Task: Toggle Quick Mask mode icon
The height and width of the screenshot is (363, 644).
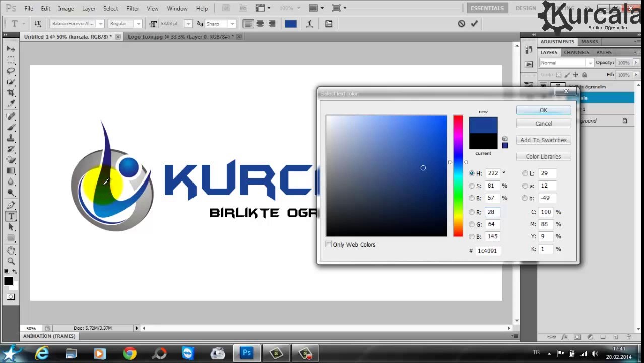Action: point(11,297)
